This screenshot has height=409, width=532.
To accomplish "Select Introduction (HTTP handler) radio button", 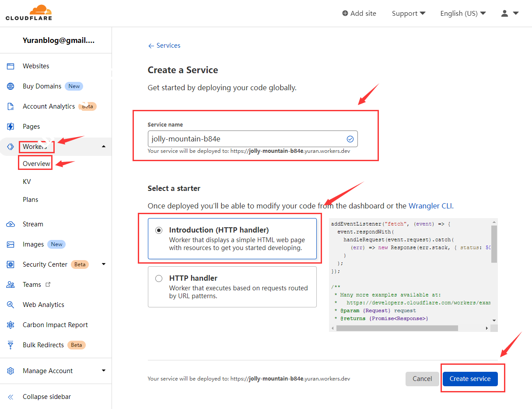I will [159, 230].
